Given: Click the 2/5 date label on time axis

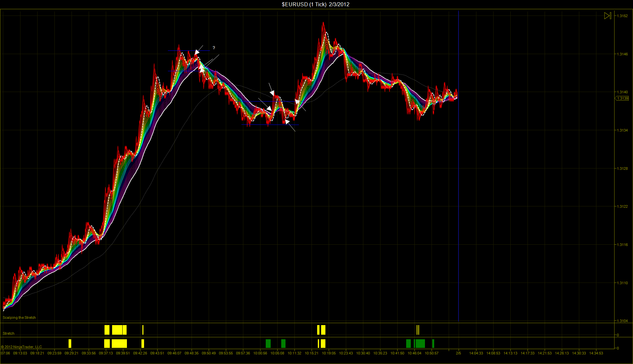Looking at the screenshot, I should (458, 353).
